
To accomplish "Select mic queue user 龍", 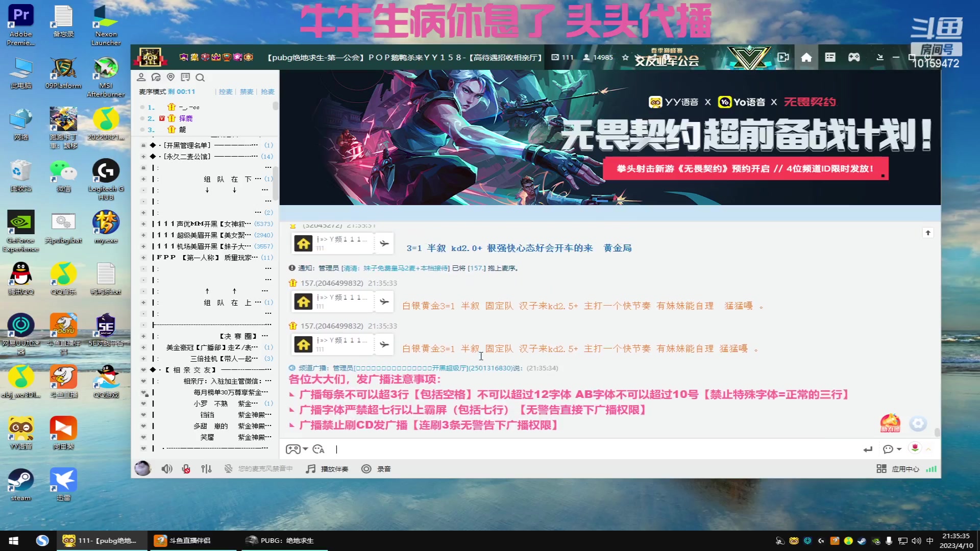I will 182,130.
